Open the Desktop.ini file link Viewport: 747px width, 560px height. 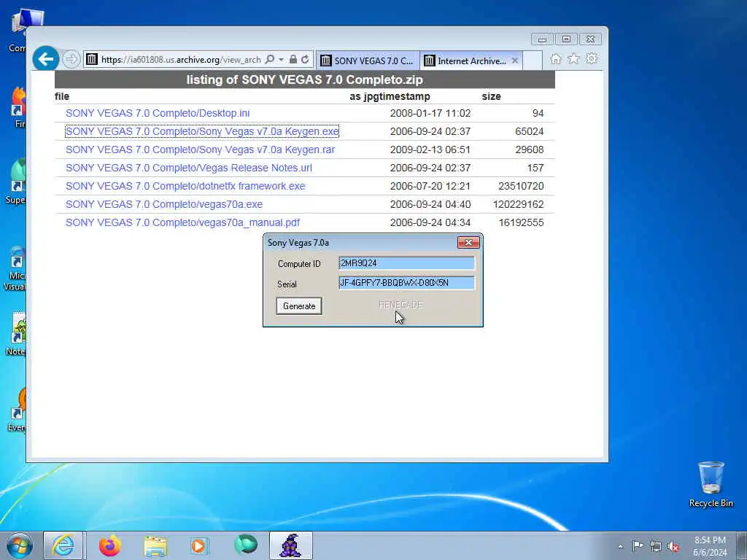click(x=158, y=113)
